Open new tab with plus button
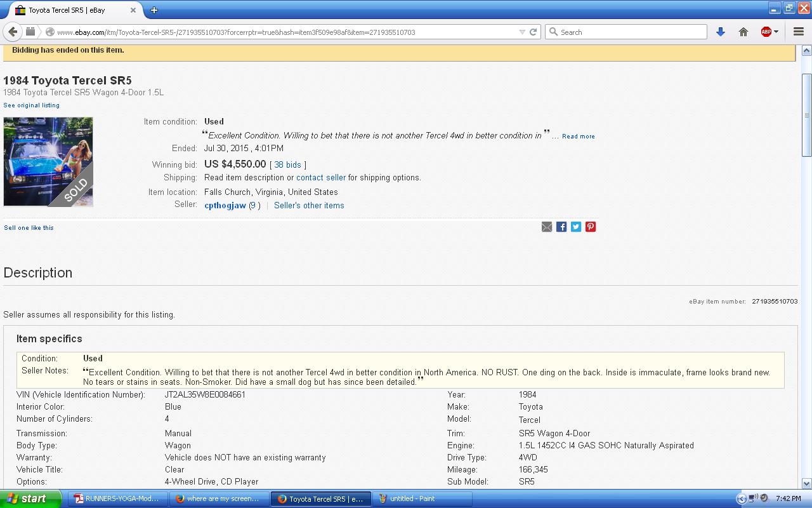Screen dimensions: 812x508 point(154,10)
